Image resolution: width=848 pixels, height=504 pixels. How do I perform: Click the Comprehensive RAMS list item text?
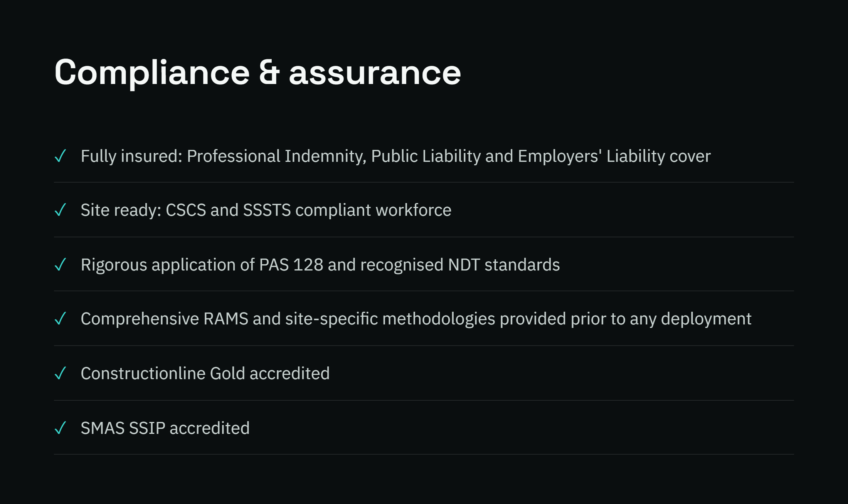click(x=416, y=319)
